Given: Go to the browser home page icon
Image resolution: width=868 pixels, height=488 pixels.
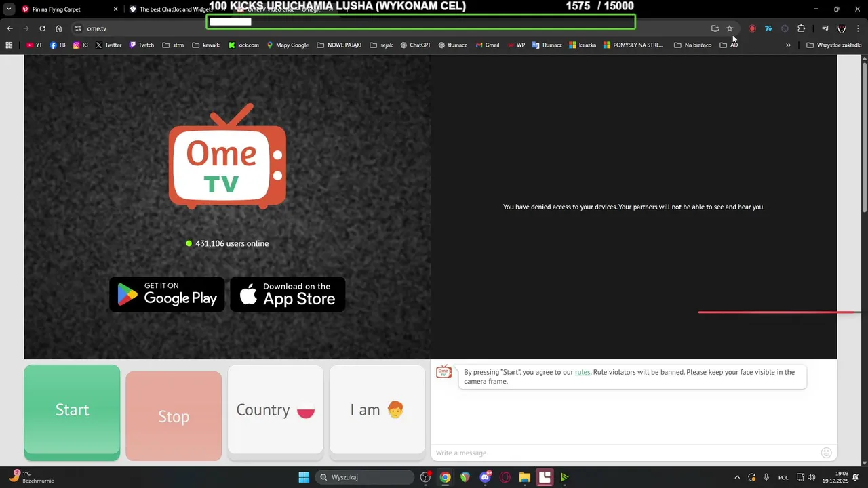Looking at the screenshot, I should coord(59,28).
